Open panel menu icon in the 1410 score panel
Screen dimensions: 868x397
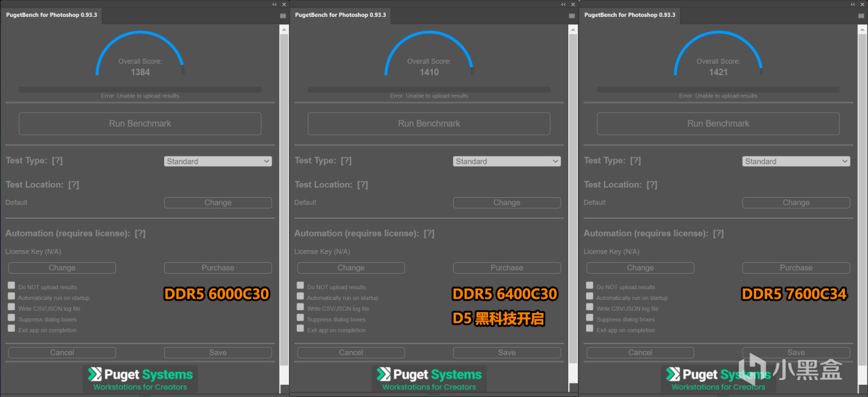coord(572,15)
